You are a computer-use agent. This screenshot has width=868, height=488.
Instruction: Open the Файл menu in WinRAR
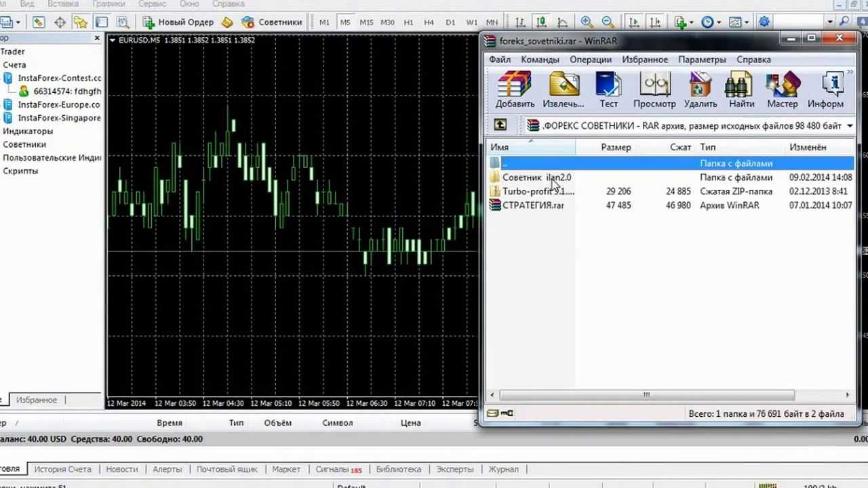[x=500, y=60]
